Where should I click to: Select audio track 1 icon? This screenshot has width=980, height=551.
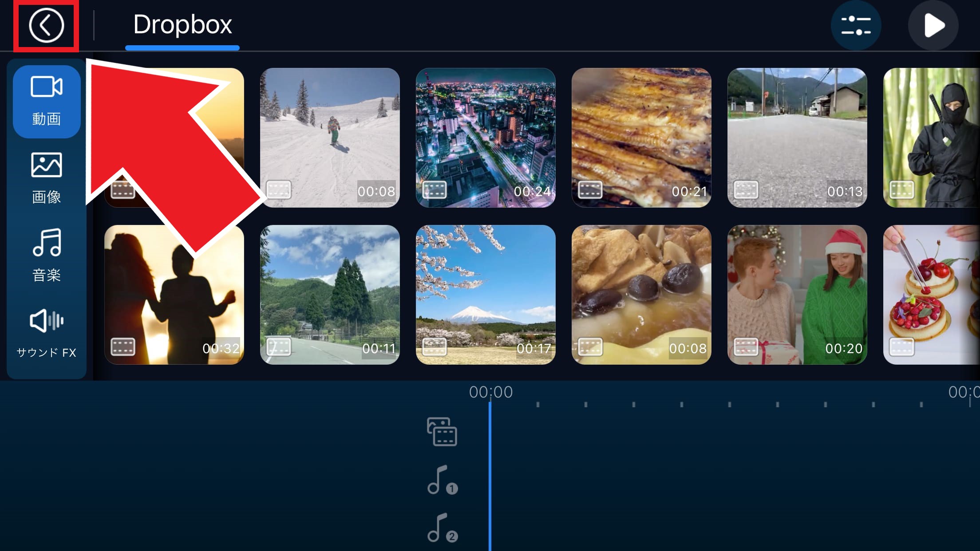tap(442, 480)
